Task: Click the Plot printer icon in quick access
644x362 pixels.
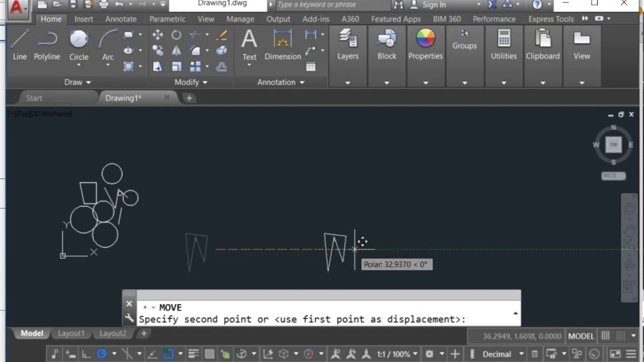Action: (104, 5)
